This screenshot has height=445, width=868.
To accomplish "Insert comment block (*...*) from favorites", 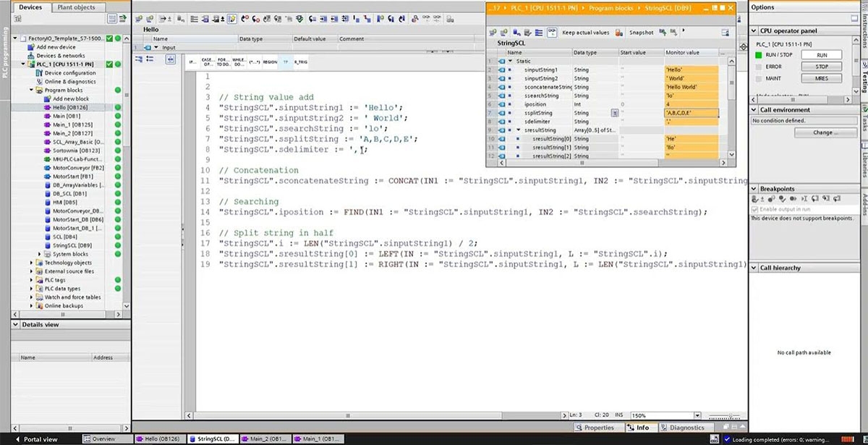I will tap(255, 62).
